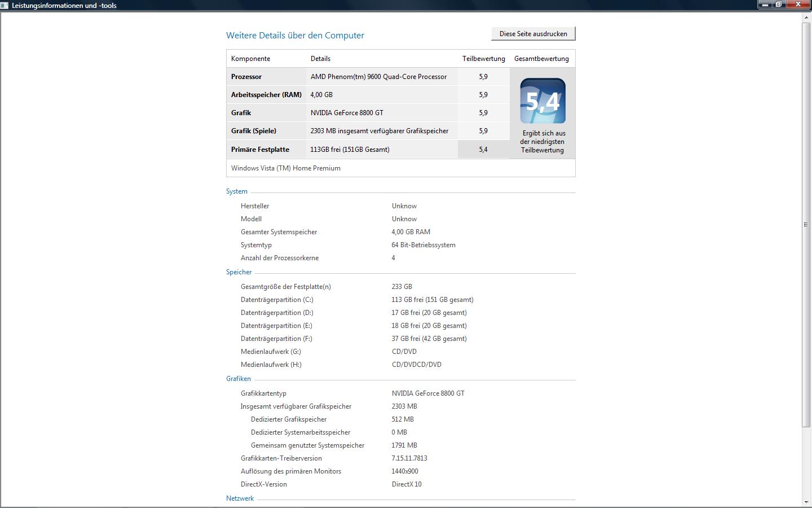Click the 233 GB total disk value
Image resolution: width=812 pixels, height=508 pixels.
pyautogui.click(x=402, y=287)
